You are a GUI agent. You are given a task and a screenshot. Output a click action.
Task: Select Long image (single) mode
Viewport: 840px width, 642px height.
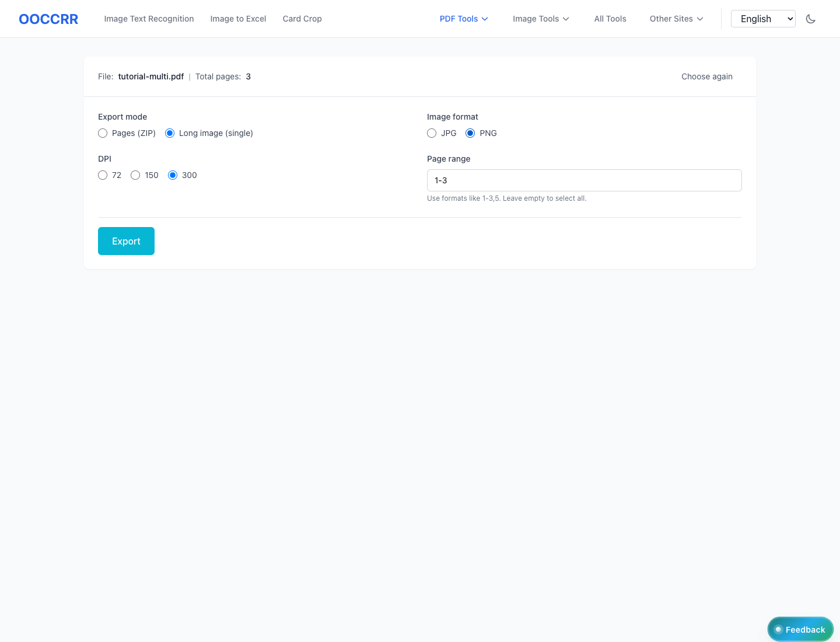click(170, 133)
